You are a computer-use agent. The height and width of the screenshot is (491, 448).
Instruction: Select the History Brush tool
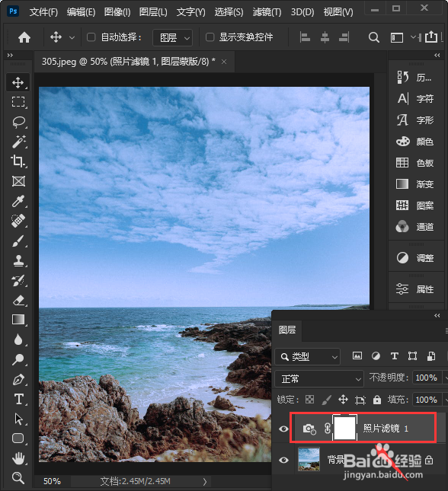click(x=18, y=281)
